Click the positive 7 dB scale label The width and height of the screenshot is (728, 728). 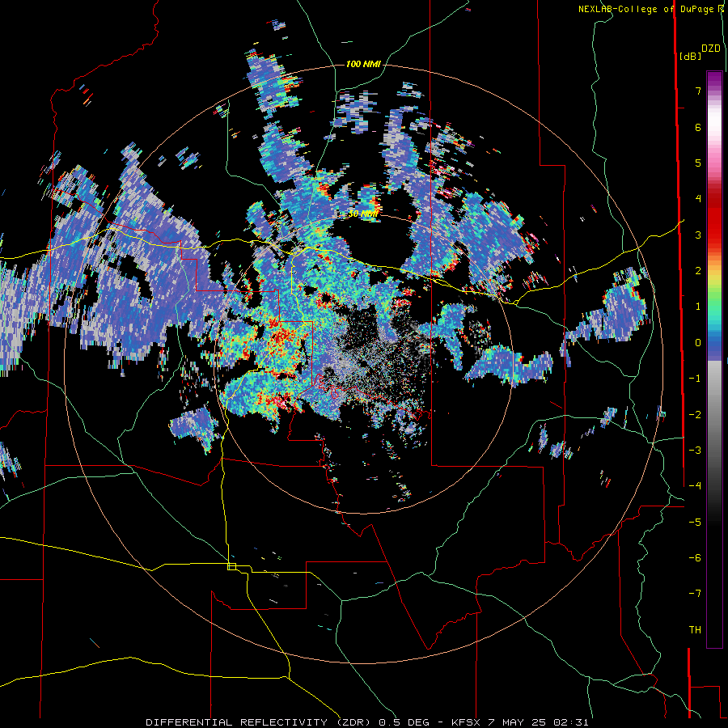(x=698, y=91)
